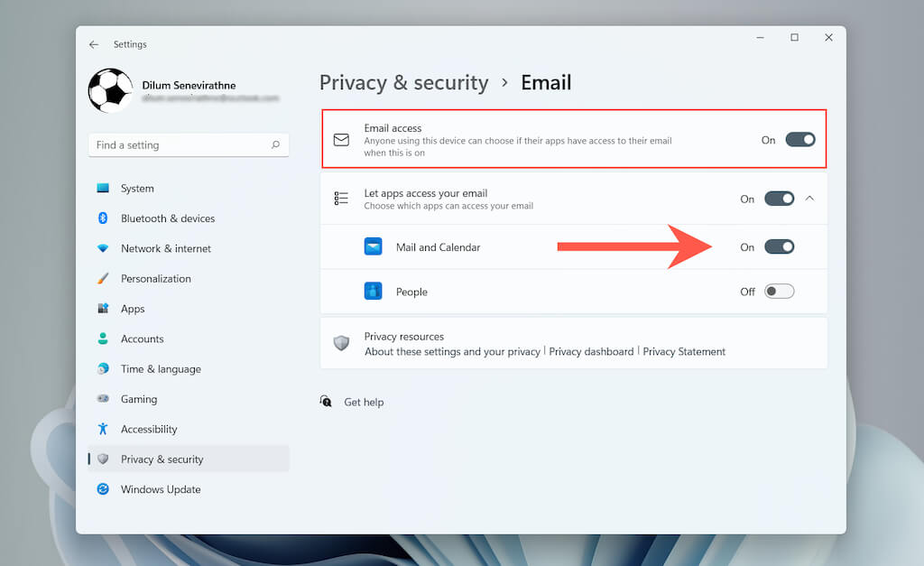Click the Time & language globe icon
924x566 pixels.
click(x=103, y=368)
